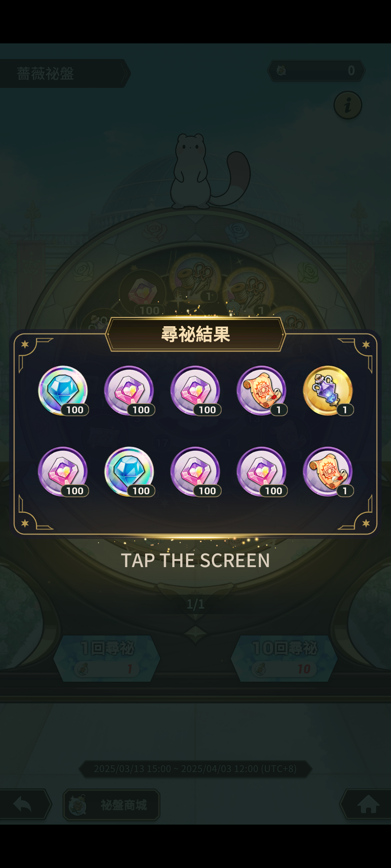The width and height of the screenshot is (391, 868).
Task: Select the red scroll reward in bottom row
Action: [328, 472]
